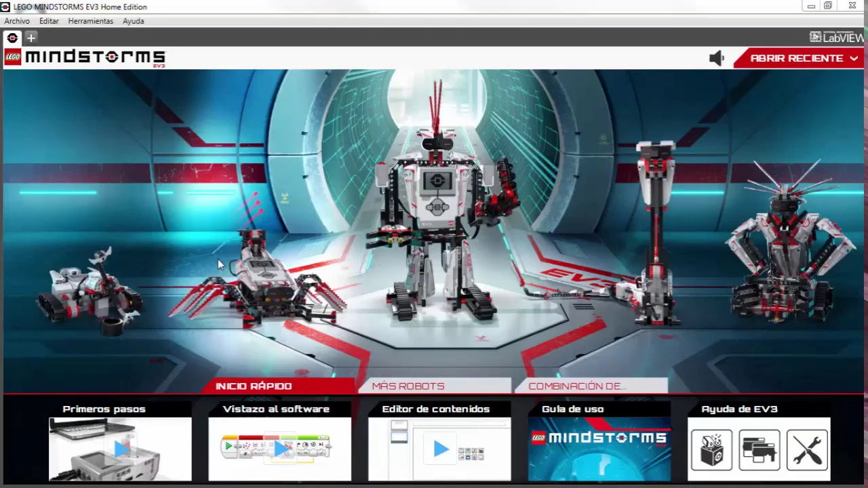This screenshot has height=488, width=868.
Task: Minimize the EV3 Home Edition window
Action: click(x=811, y=6)
